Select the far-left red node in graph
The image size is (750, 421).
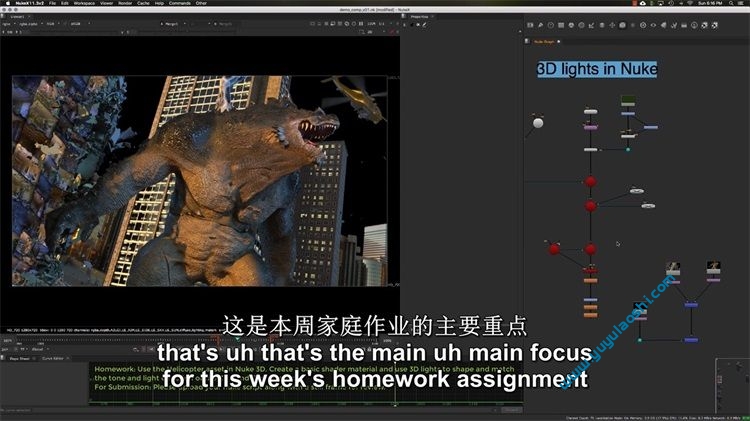(554, 249)
